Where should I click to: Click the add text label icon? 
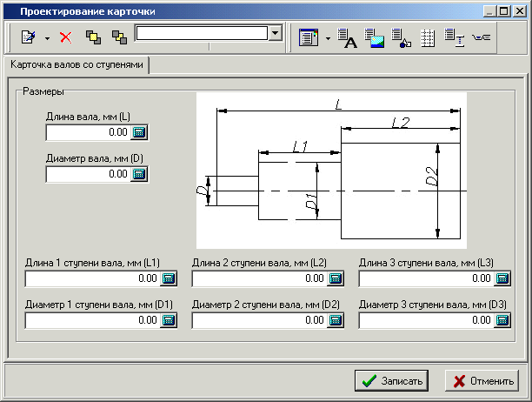coord(348,37)
